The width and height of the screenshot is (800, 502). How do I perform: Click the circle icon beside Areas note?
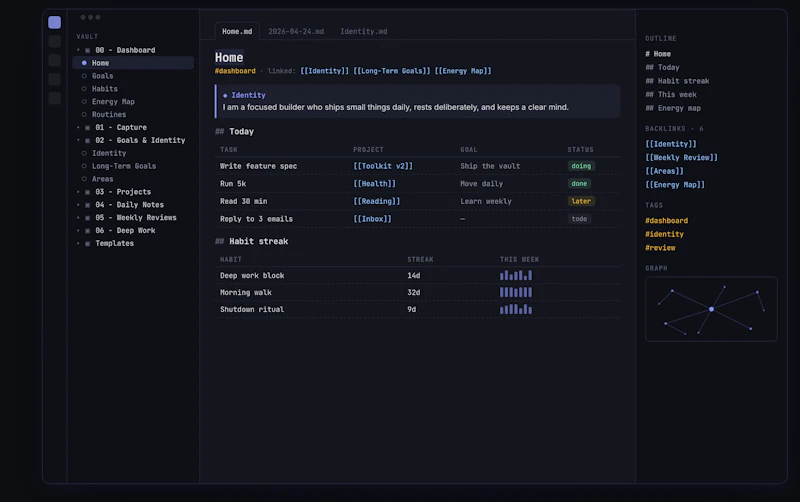point(84,179)
